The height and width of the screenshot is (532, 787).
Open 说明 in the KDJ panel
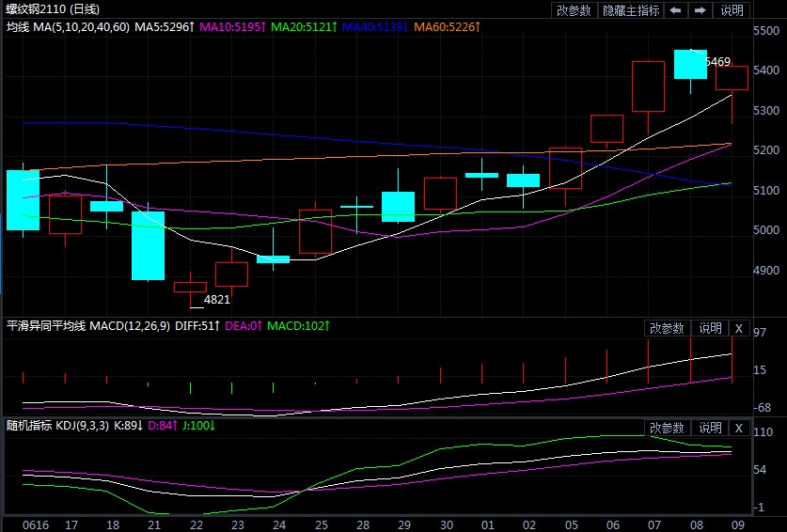pyautogui.click(x=709, y=428)
